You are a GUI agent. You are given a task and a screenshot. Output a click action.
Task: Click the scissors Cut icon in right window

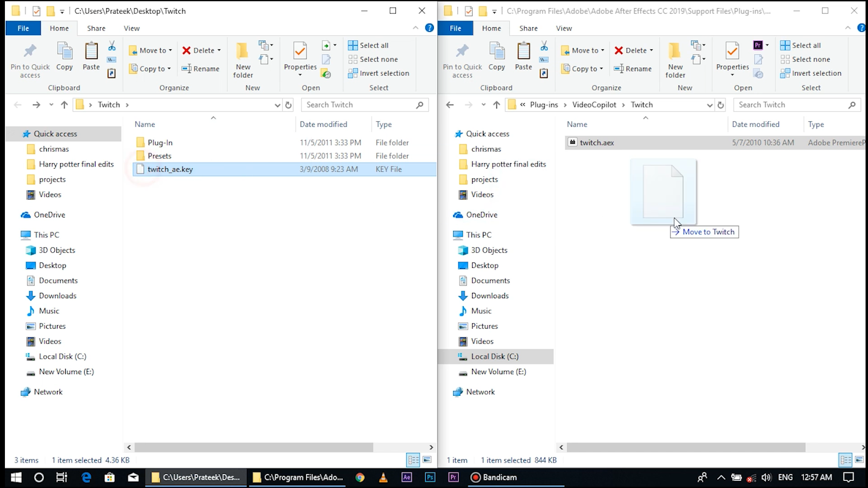544,46
